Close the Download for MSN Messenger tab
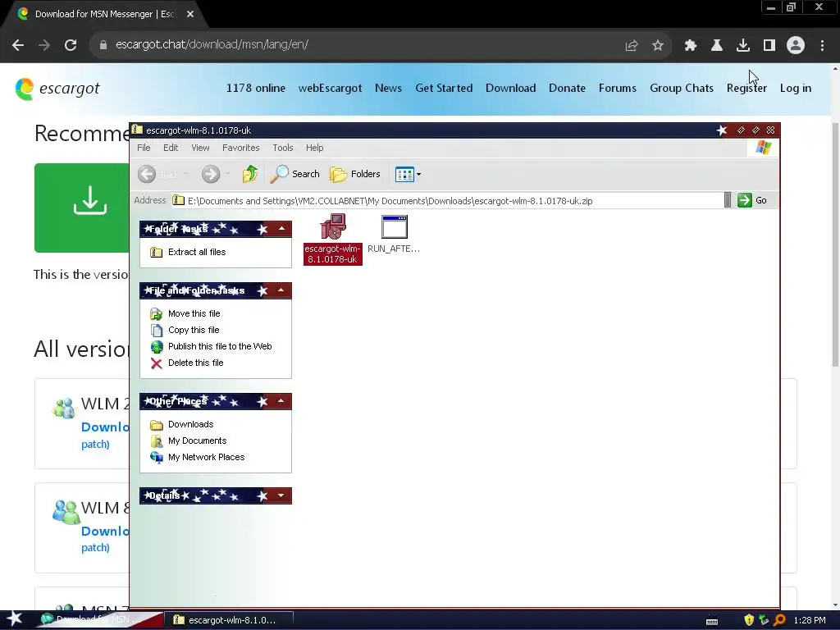This screenshot has height=630, width=840. [190, 15]
